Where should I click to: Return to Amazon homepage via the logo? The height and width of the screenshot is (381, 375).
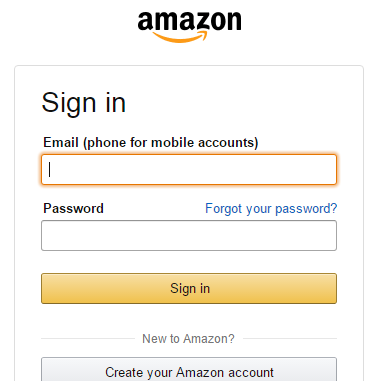pyautogui.click(x=189, y=26)
